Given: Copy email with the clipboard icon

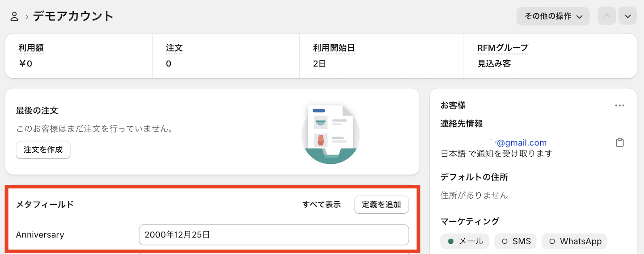Looking at the screenshot, I should tap(619, 143).
